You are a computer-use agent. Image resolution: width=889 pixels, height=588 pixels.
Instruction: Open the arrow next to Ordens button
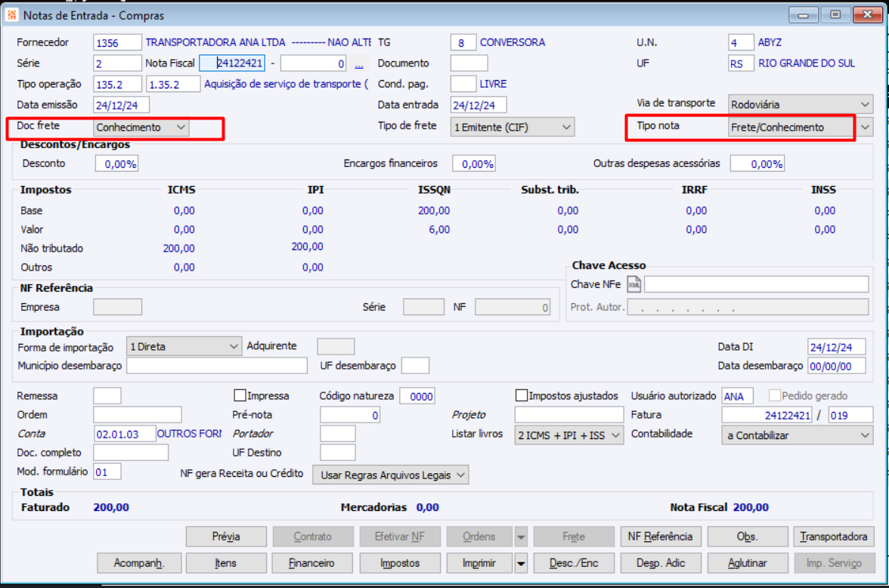(x=521, y=537)
